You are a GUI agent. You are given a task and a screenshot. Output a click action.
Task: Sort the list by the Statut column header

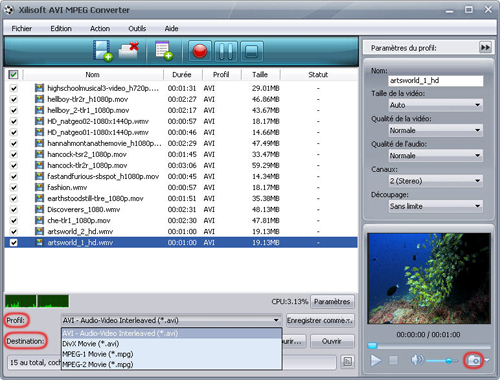coord(318,75)
